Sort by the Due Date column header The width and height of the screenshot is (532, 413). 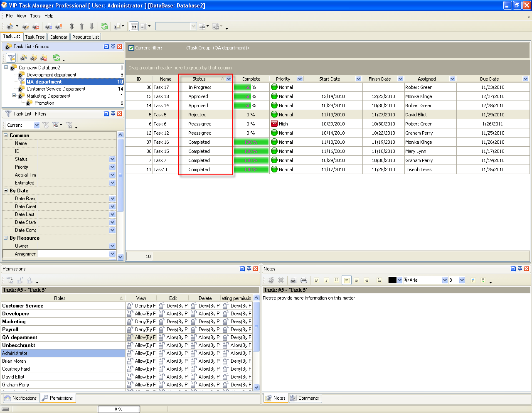pos(489,79)
